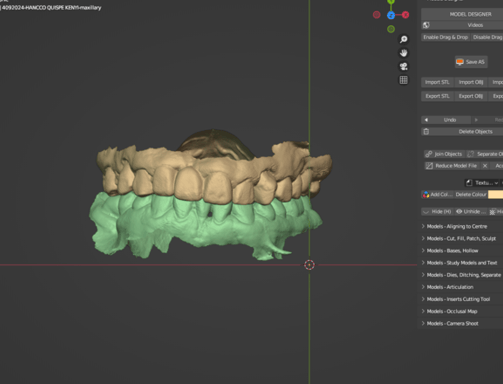Activate the pan hand viewport icon

tap(404, 53)
